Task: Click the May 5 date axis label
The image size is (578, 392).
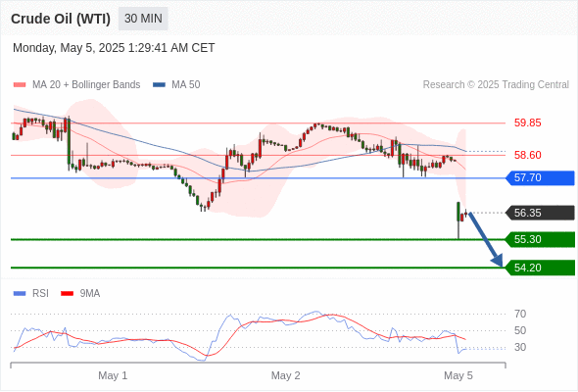Action: (x=458, y=375)
